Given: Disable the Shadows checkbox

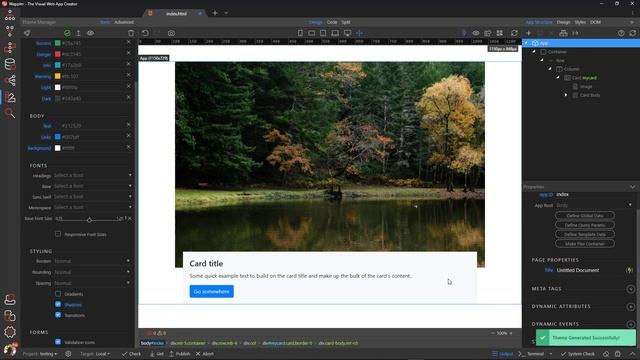Looking at the screenshot, I should 58,304.
